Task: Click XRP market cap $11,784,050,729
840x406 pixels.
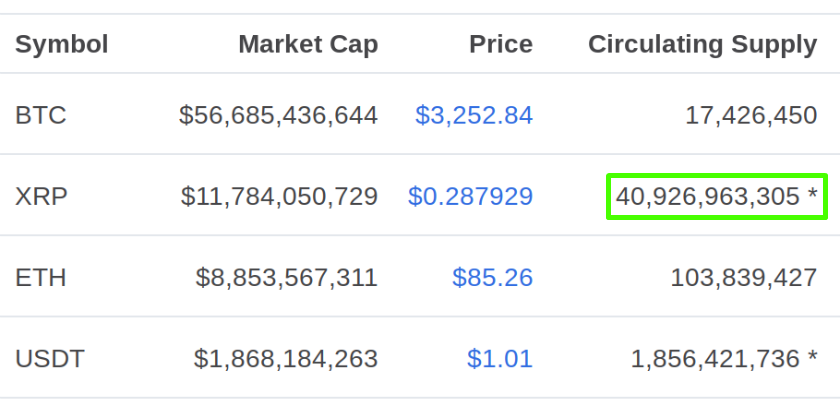Action: coord(279,196)
